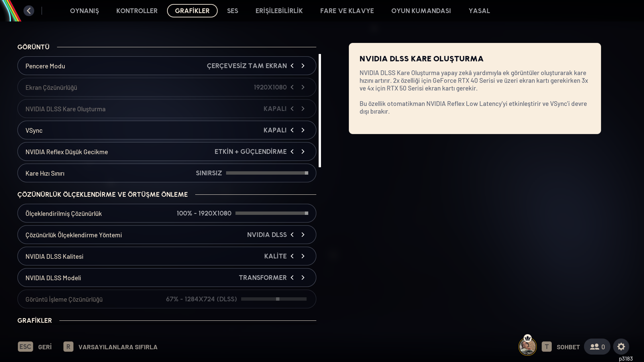
Task: Switch NVIDIA Reflex Düşük Gecikme next option
Action: [x=303, y=152]
